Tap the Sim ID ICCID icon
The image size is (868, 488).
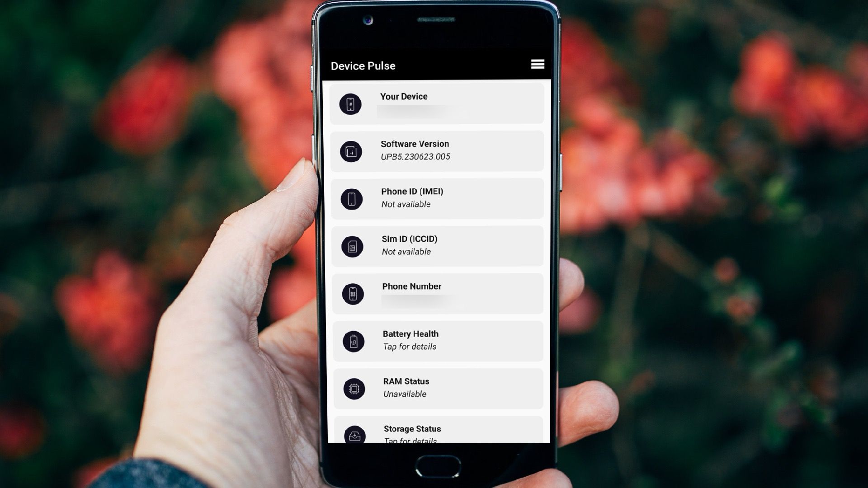pyautogui.click(x=352, y=247)
